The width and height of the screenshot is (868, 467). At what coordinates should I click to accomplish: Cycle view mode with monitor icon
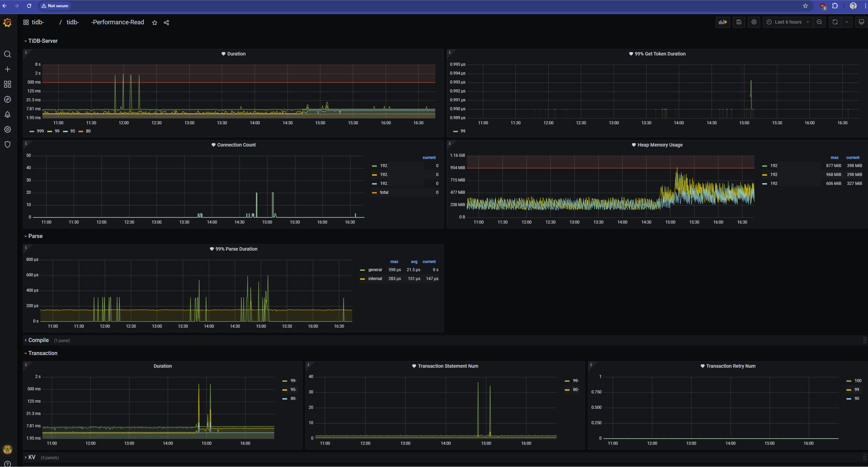point(861,22)
